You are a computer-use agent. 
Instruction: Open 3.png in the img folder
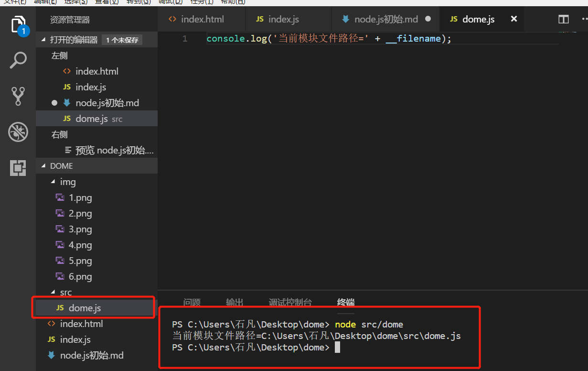click(80, 229)
